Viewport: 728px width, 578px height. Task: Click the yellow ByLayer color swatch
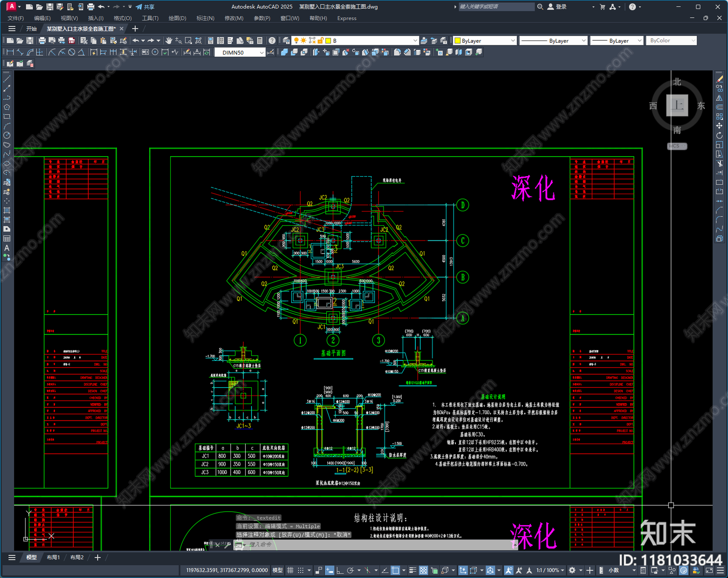coord(458,41)
